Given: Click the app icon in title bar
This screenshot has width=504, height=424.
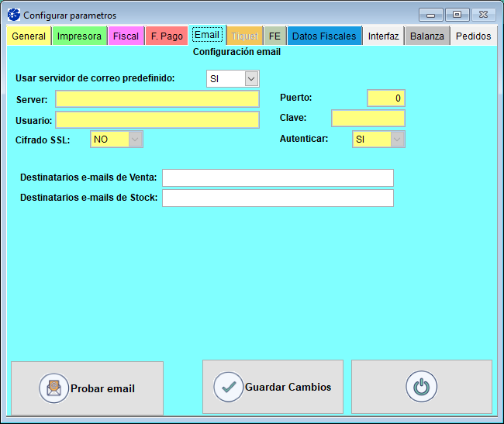Looking at the screenshot, I should [x=13, y=15].
